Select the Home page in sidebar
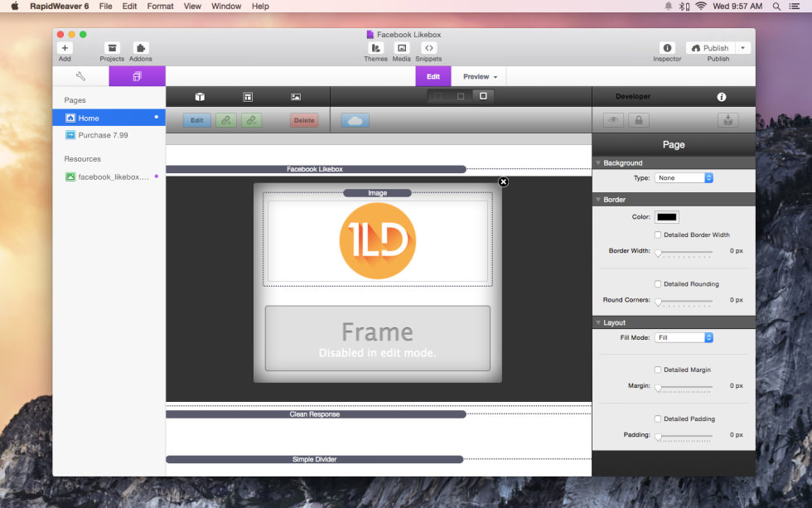The width and height of the screenshot is (812, 508). (109, 118)
